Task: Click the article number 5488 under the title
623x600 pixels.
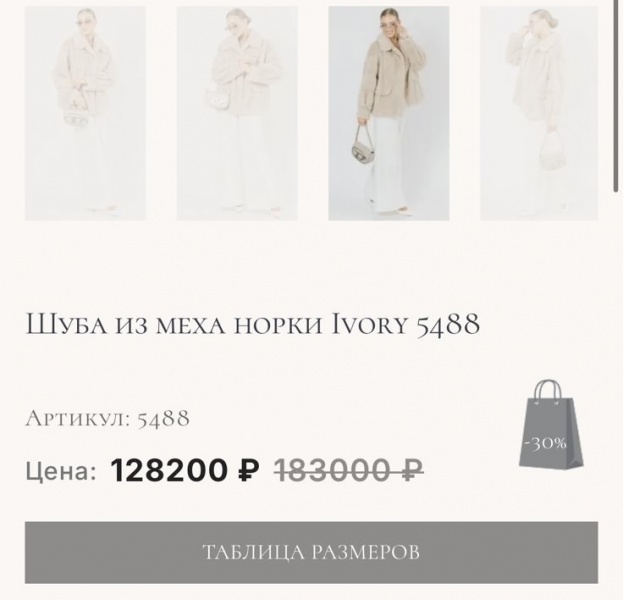Action: pos(163,418)
